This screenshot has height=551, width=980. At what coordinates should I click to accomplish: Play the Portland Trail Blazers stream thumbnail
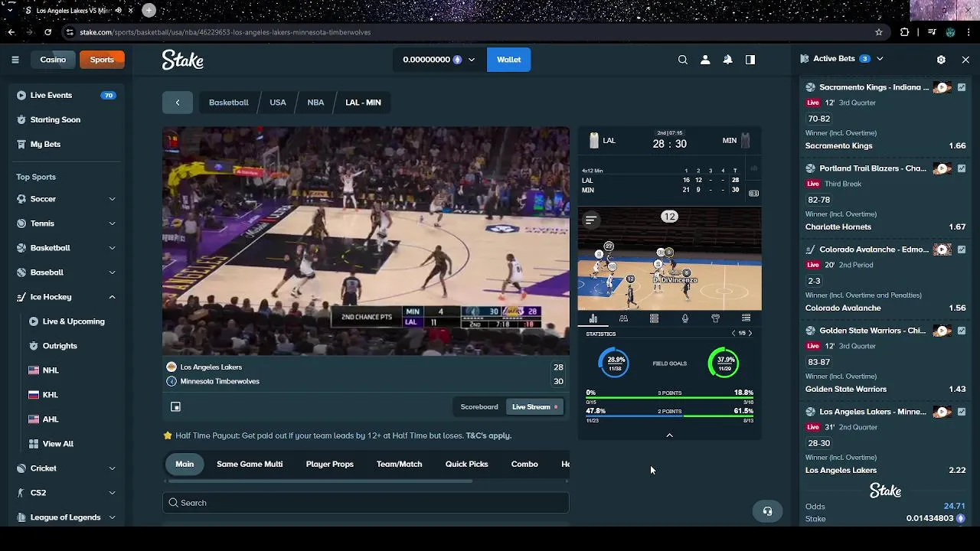pos(942,168)
